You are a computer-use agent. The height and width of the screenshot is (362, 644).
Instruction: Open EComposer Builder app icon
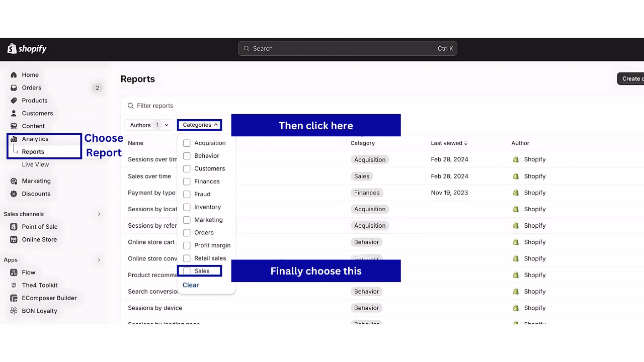tap(14, 298)
